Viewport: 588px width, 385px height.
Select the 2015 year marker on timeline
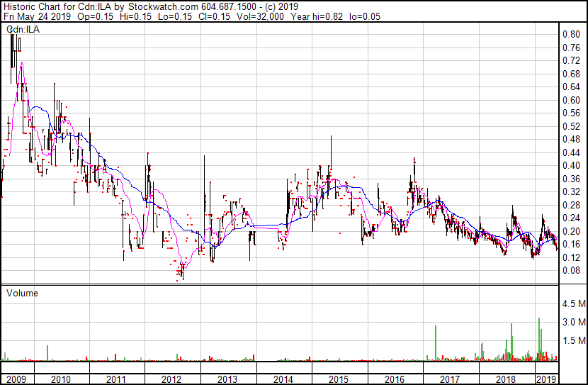pos(339,379)
